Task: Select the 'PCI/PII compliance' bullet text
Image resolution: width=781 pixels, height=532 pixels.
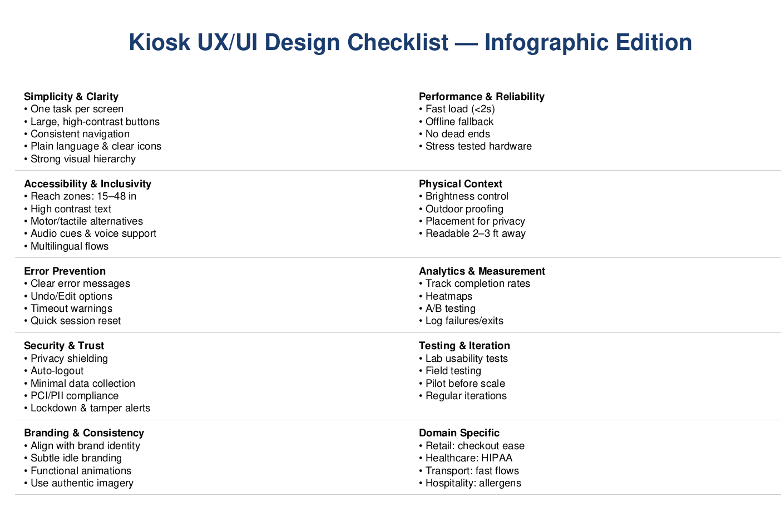Action: click(x=74, y=396)
